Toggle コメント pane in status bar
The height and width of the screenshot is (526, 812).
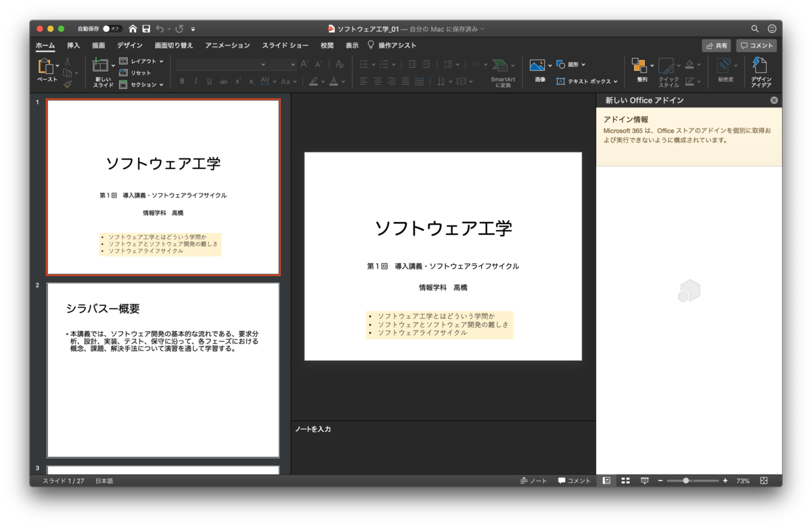coord(574,481)
